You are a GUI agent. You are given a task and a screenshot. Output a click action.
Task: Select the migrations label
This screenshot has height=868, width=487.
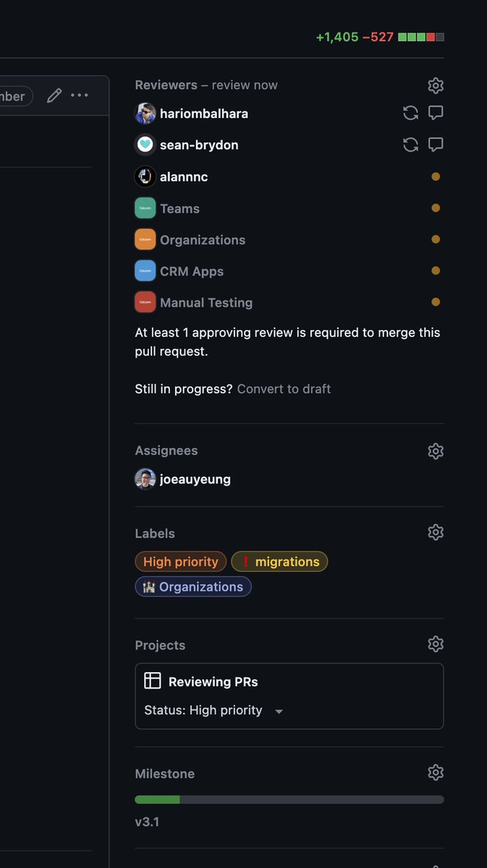point(279,561)
